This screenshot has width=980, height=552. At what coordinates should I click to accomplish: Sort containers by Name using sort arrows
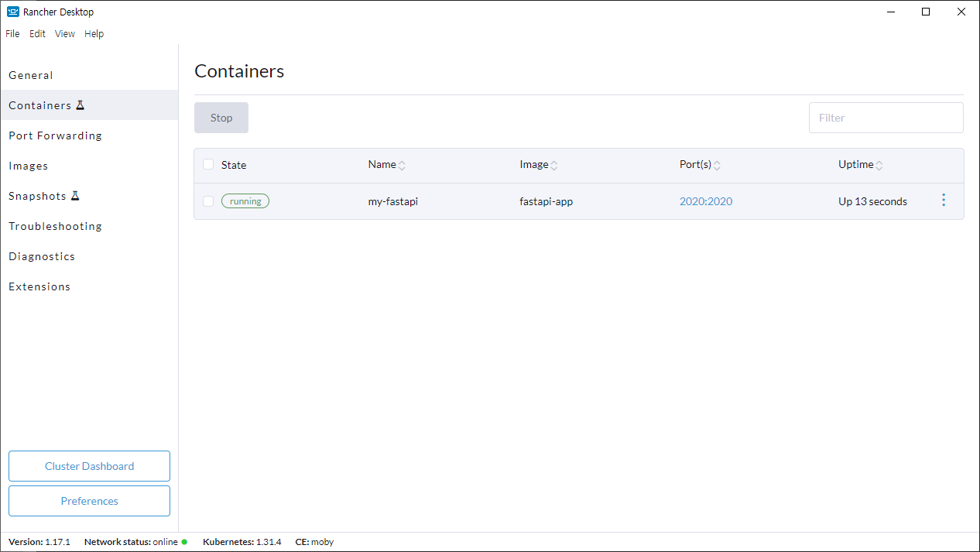402,165
